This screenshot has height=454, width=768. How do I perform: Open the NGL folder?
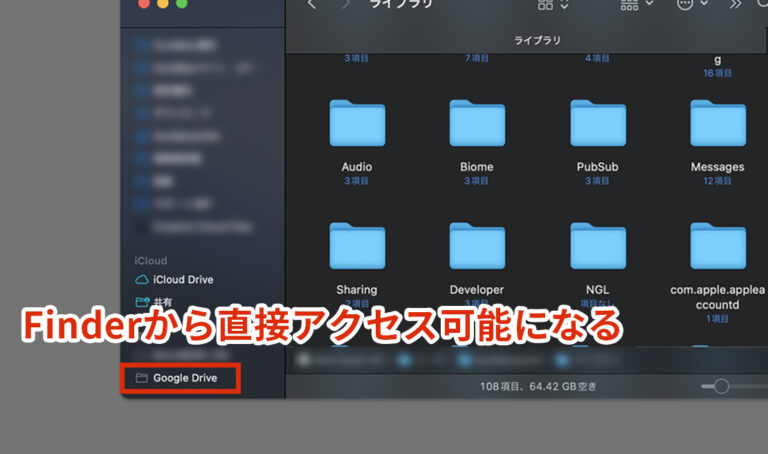(598, 246)
